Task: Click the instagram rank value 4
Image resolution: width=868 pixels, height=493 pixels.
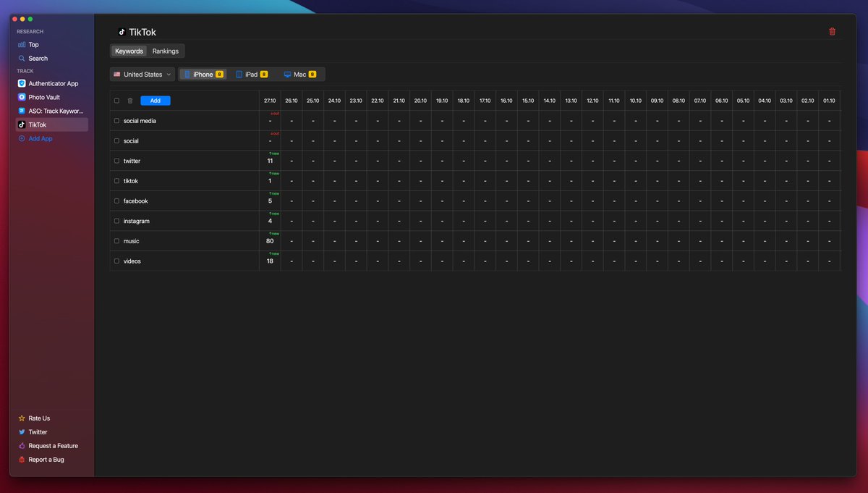Action: click(x=270, y=221)
